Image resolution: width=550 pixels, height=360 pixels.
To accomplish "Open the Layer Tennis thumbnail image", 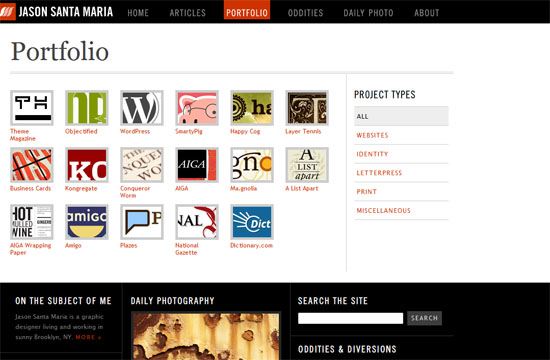I will 307,108.
